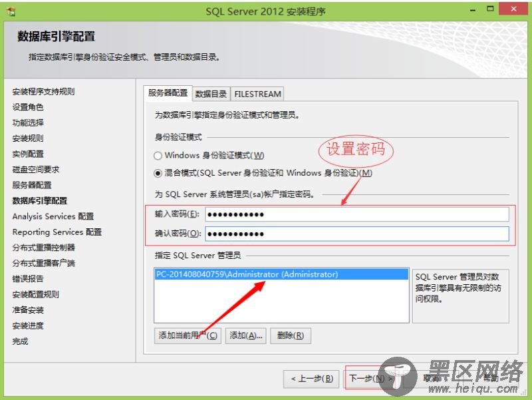Click 服务器配置 step in left sidebar
Image resolution: width=532 pixels, height=400 pixels.
(32, 185)
